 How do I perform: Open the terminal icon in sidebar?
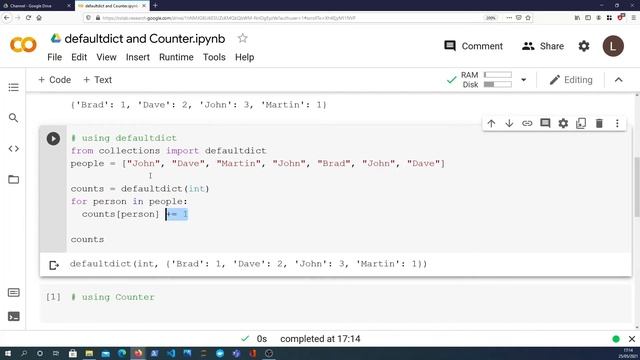point(13,316)
